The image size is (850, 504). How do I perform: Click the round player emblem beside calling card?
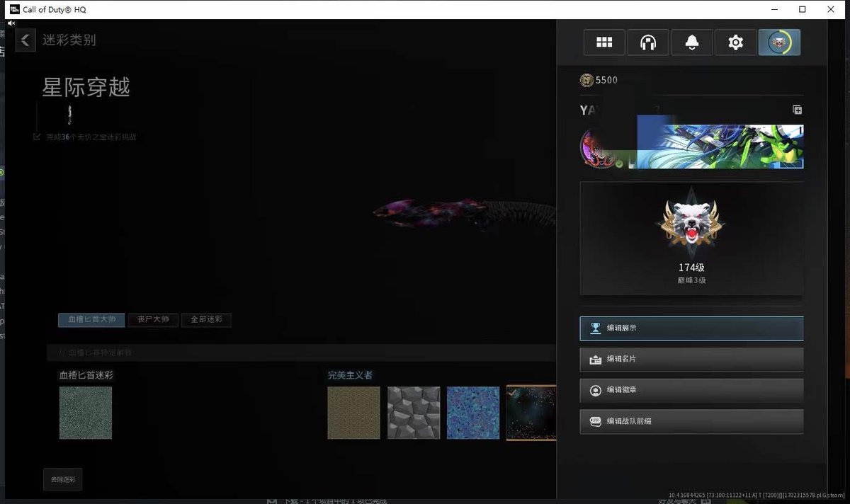tap(602, 149)
